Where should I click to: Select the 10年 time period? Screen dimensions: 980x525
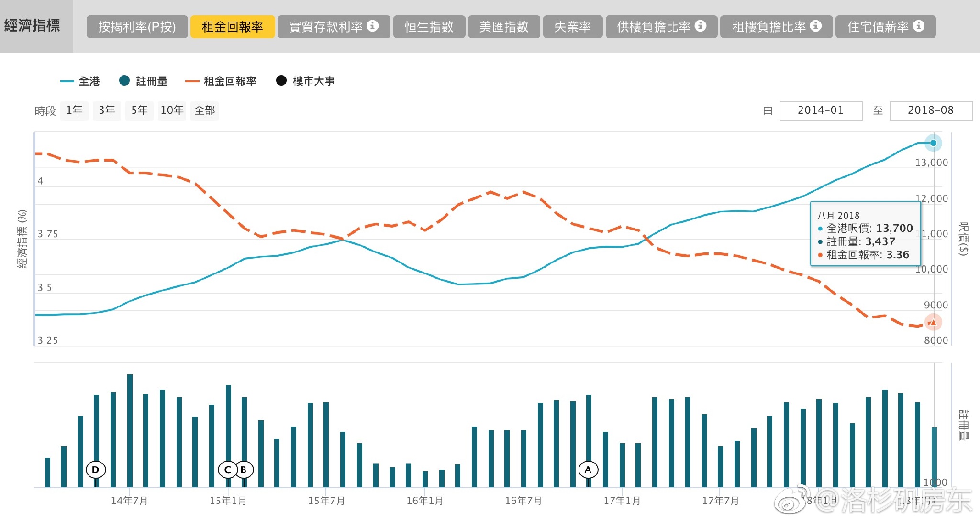coord(172,110)
